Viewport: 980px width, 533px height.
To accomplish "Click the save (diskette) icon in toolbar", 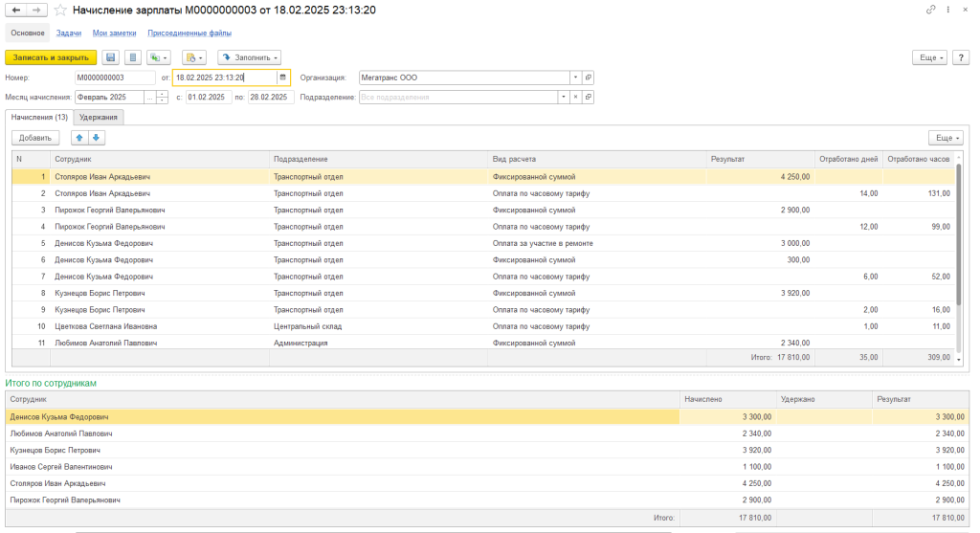I will 111,57.
